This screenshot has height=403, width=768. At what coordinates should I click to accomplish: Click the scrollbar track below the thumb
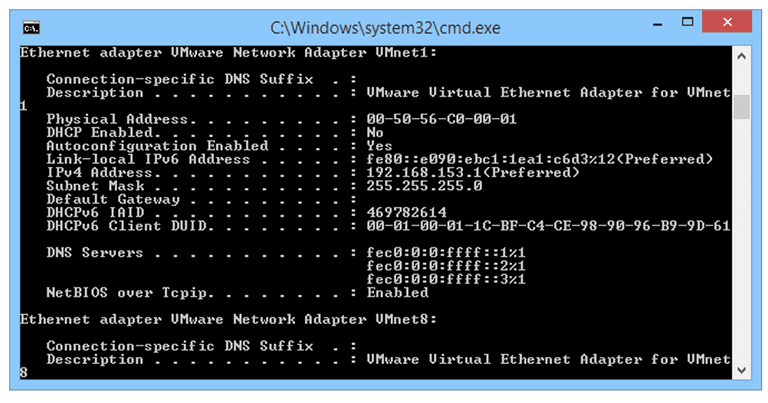(741, 240)
